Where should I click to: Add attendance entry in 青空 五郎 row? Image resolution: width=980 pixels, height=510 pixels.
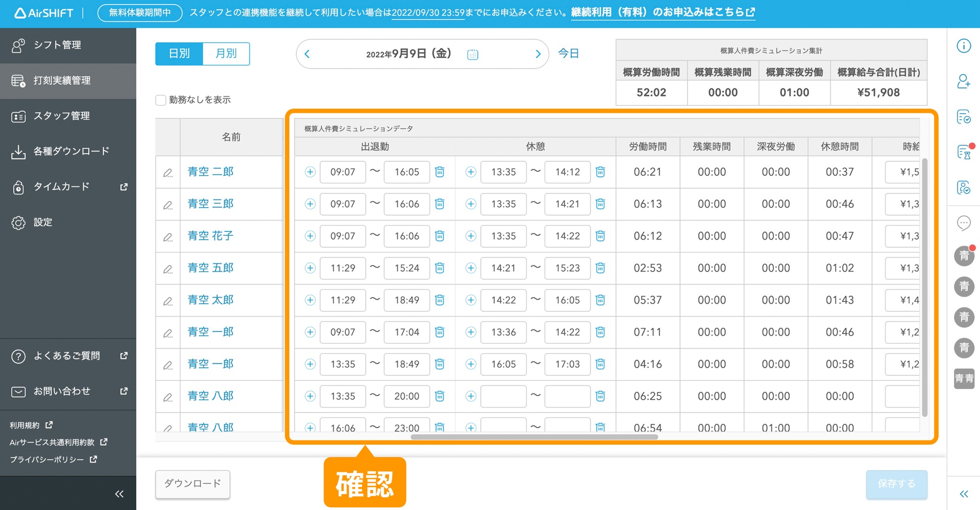point(310,268)
